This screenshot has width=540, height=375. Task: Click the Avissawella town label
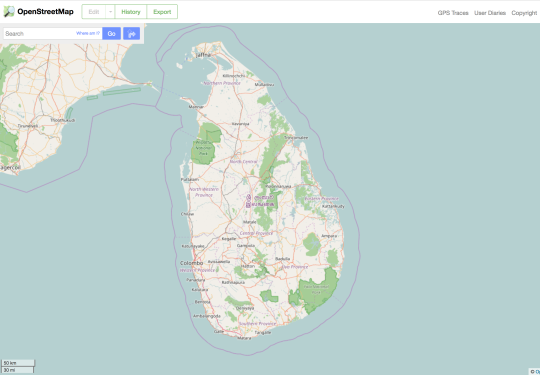[219, 261]
